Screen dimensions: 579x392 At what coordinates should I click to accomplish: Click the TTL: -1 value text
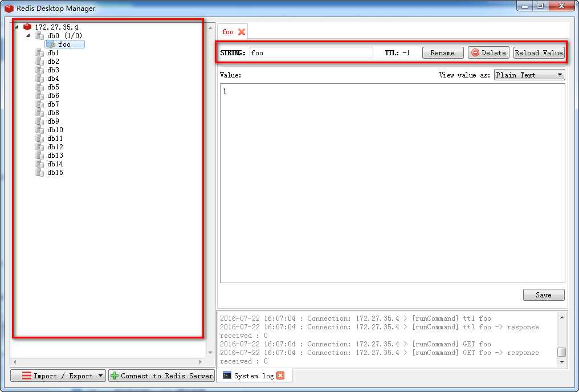point(397,53)
